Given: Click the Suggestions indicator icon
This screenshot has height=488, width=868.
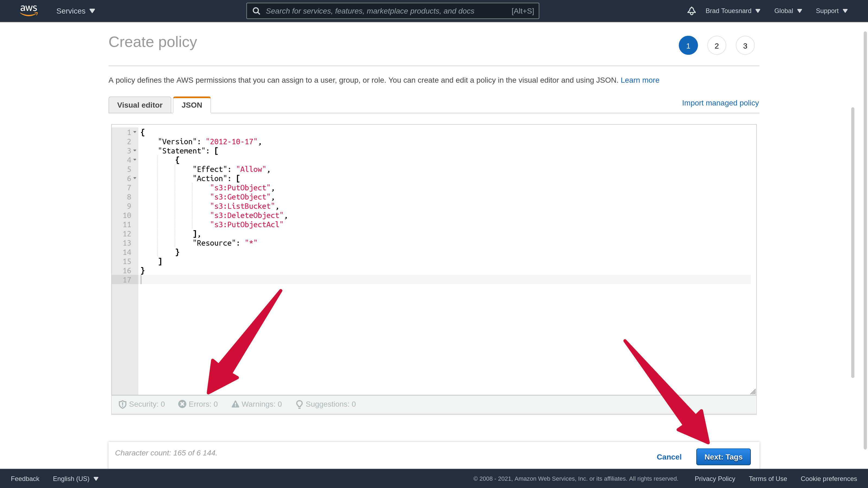Looking at the screenshot, I should coord(299,404).
